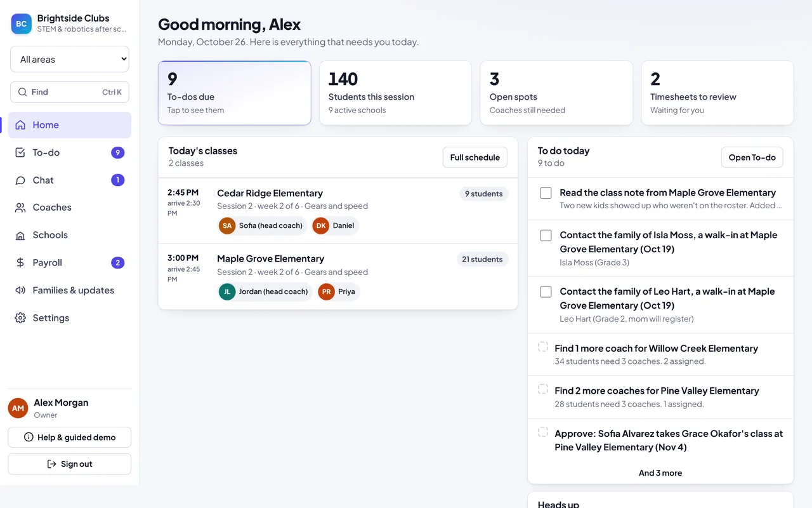Image resolution: width=812 pixels, height=508 pixels.
Task: Click the '21 students' pill
Action: click(x=483, y=259)
